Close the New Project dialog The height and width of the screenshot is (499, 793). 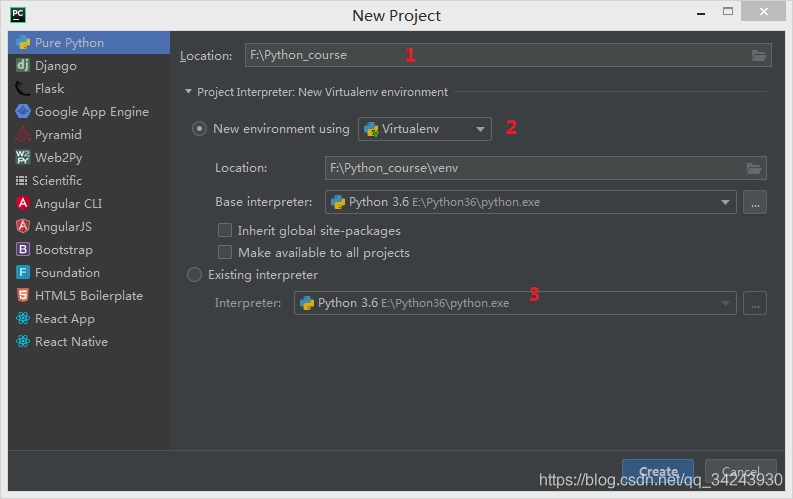click(x=763, y=11)
